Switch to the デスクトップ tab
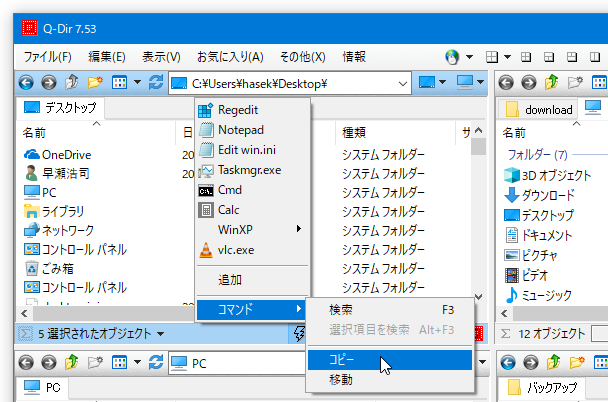The width and height of the screenshot is (608, 402). [x=60, y=108]
